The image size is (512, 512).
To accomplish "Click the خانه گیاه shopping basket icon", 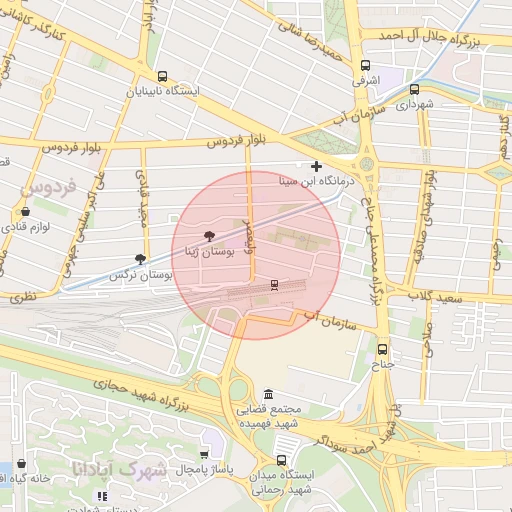I will click(21, 463).
